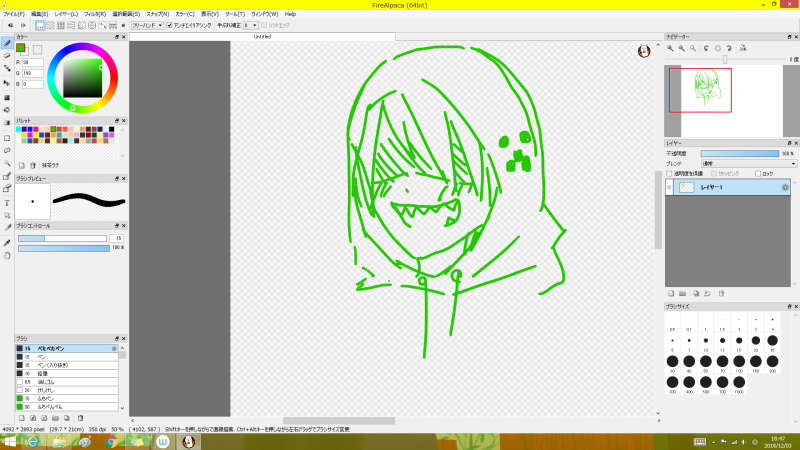Click inside the R color value field
Screen dimensions: 800x450
(x=33, y=62)
